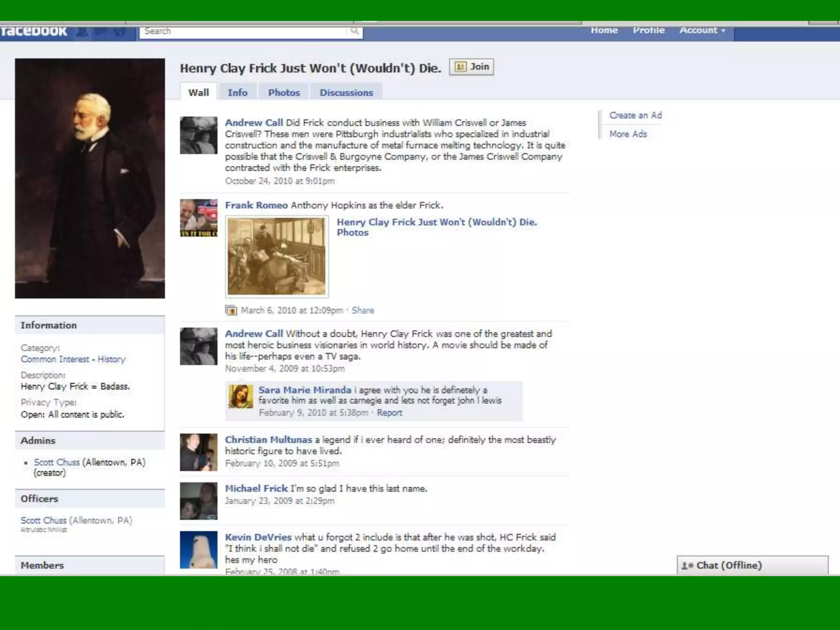Click in the Search input field

[242, 31]
